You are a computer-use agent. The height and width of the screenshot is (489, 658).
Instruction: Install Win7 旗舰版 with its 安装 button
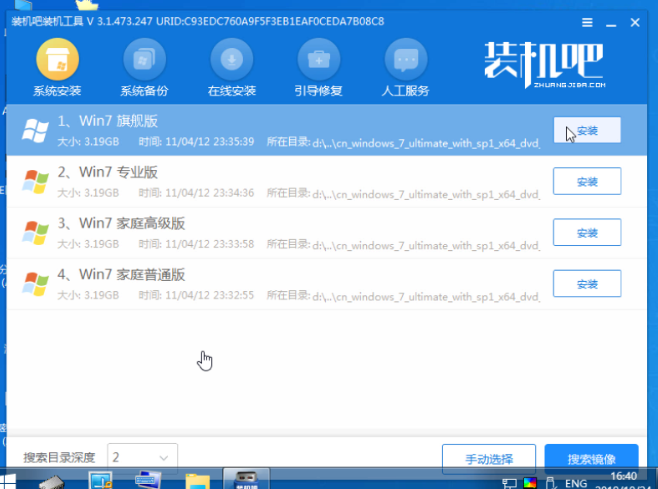587,131
